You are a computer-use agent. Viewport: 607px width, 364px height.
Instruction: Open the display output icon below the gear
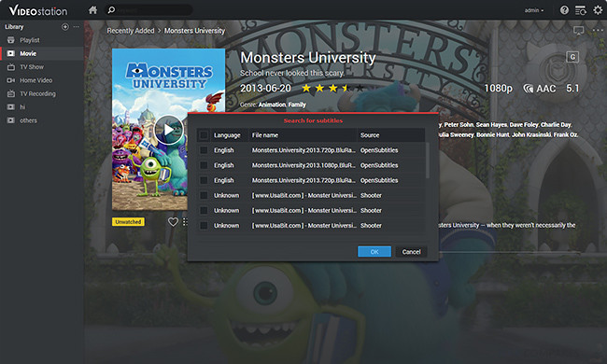pyautogui.click(x=578, y=31)
